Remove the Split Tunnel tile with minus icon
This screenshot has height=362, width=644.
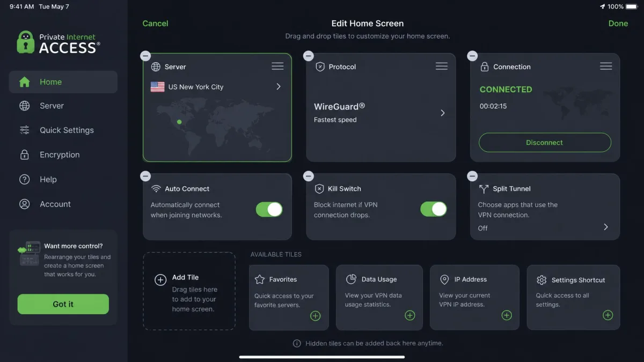(x=472, y=176)
